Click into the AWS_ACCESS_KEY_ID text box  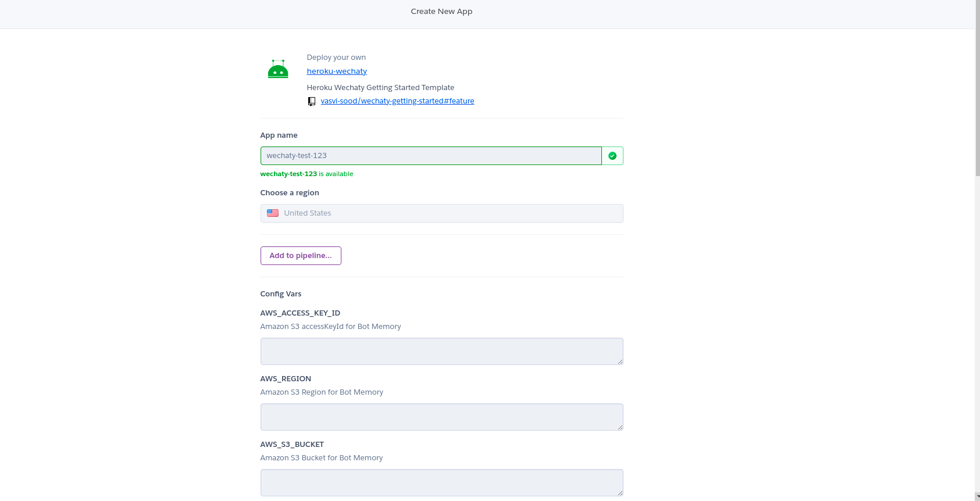441,351
